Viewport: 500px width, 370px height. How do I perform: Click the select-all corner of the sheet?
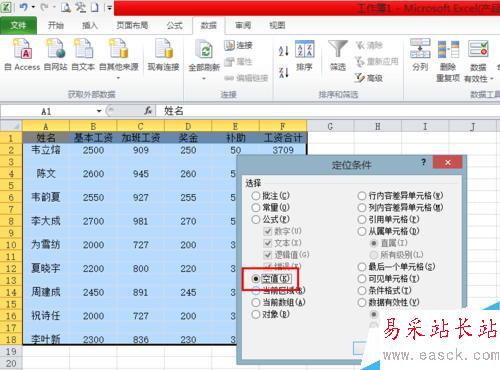click(x=11, y=126)
